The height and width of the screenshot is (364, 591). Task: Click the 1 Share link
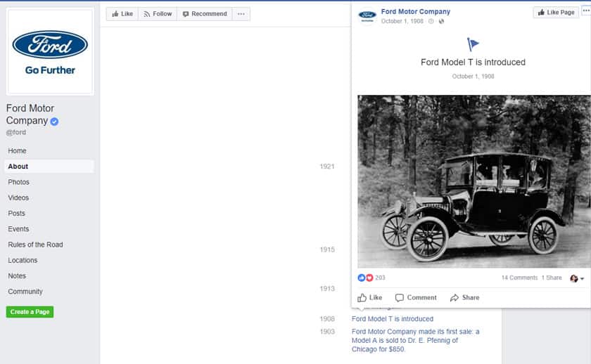[552, 278]
